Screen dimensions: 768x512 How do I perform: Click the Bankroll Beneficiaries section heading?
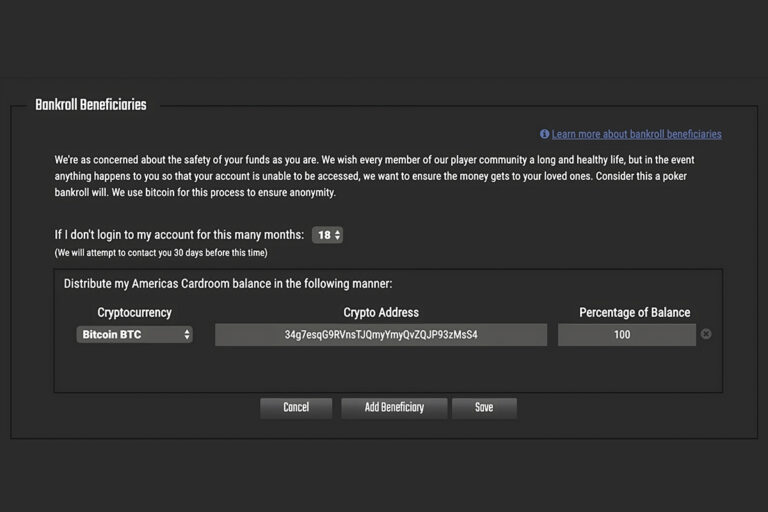[91, 105]
